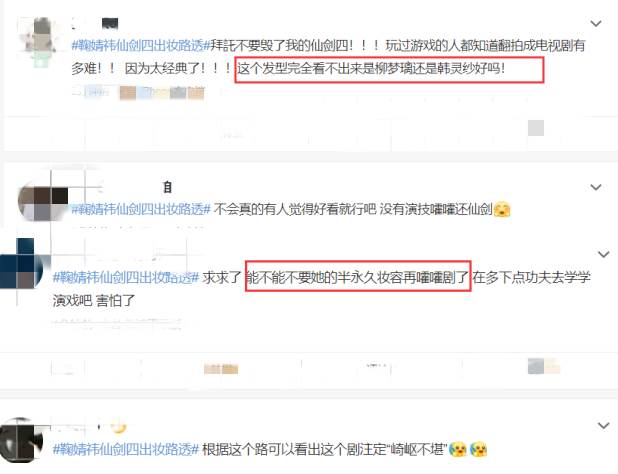Open the hashtag link before 根据这个路

(125, 449)
